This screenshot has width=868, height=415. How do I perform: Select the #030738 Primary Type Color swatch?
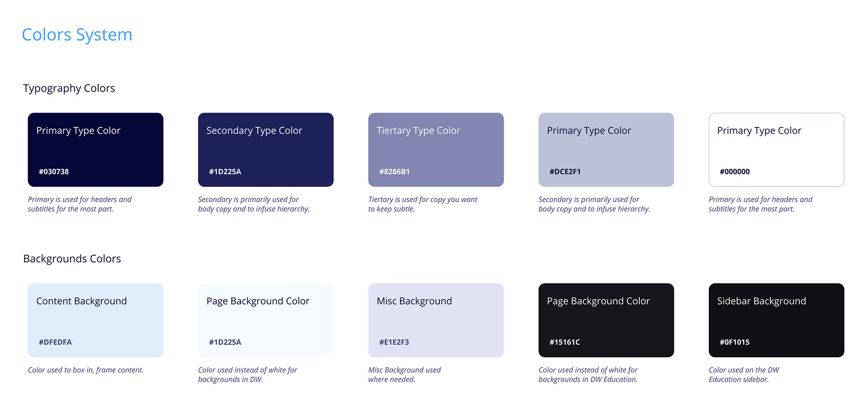pyautogui.click(x=95, y=149)
